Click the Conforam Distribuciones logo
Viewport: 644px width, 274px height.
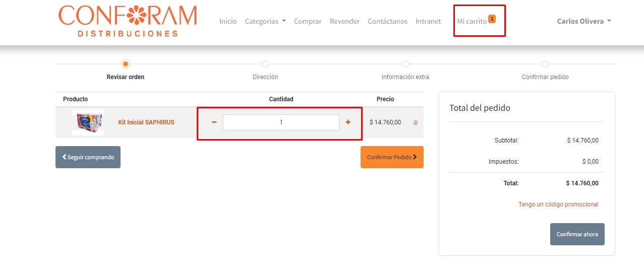pos(128,21)
